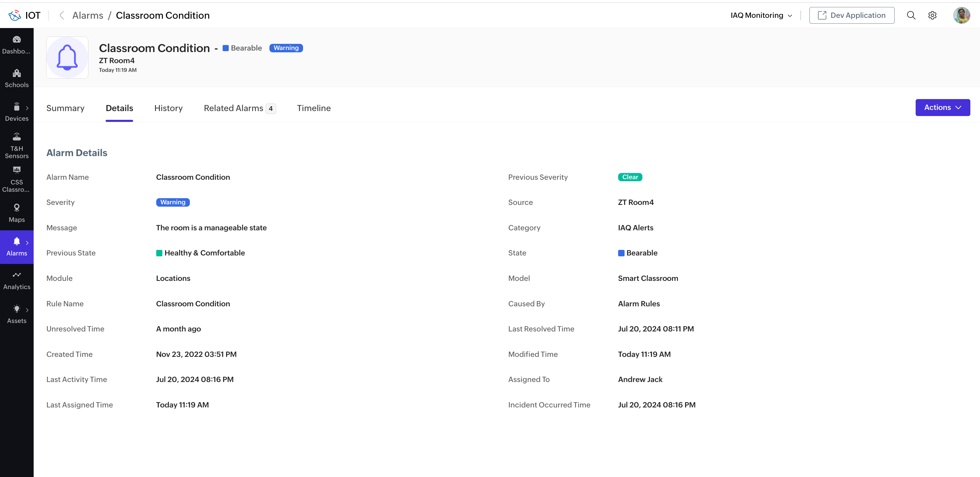Open CSS Classroom sidebar item
The image size is (980, 477).
[17, 179]
